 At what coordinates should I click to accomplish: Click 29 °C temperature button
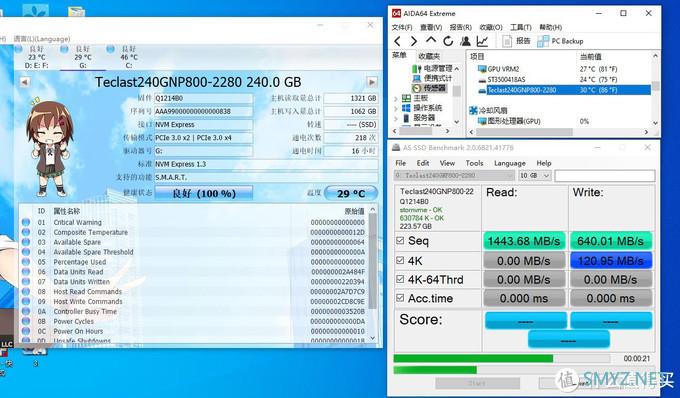[351, 193]
